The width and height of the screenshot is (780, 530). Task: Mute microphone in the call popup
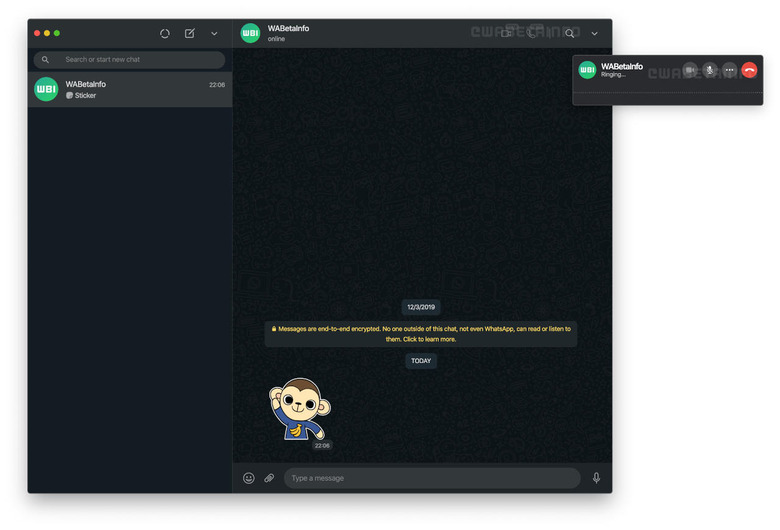click(x=710, y=70)
